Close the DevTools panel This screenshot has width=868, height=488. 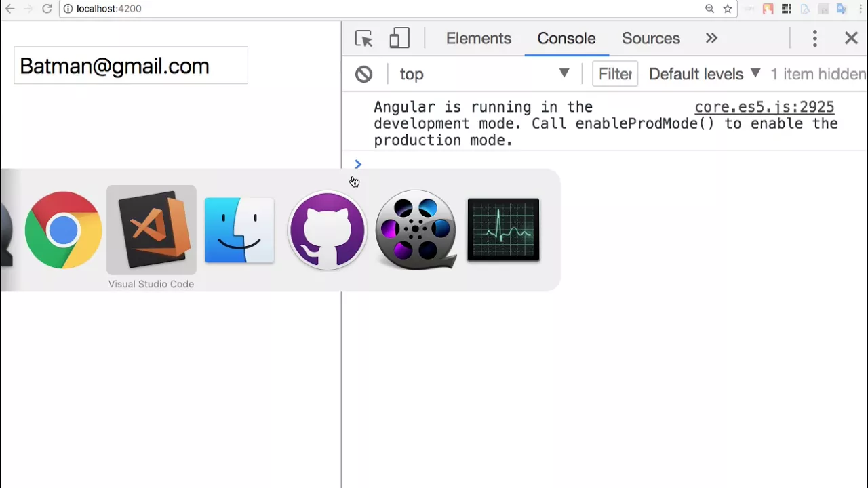(x=851, y=39)
